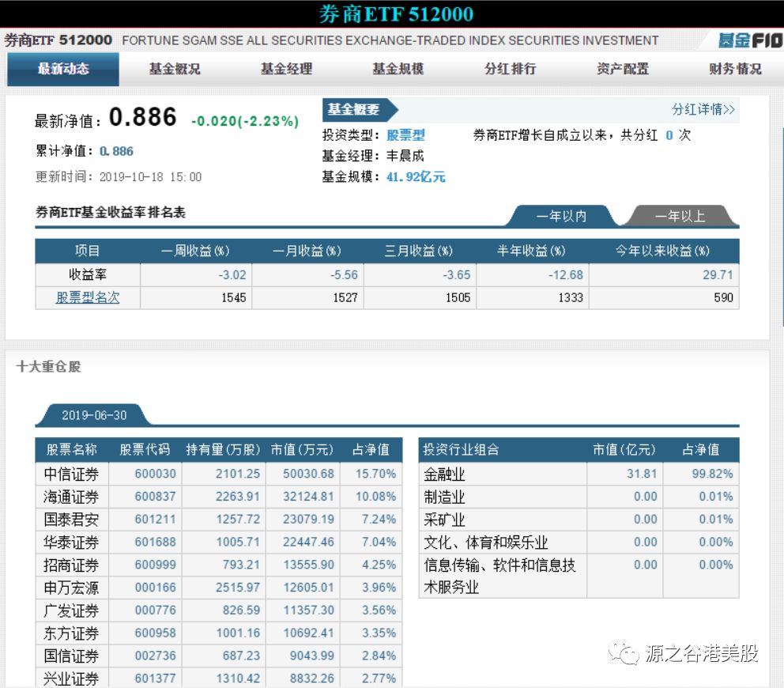Select the 国泰君安 stock name
The height and width of the screenshot is (688, 784).
pyautogui.click(x=71, y=520)
